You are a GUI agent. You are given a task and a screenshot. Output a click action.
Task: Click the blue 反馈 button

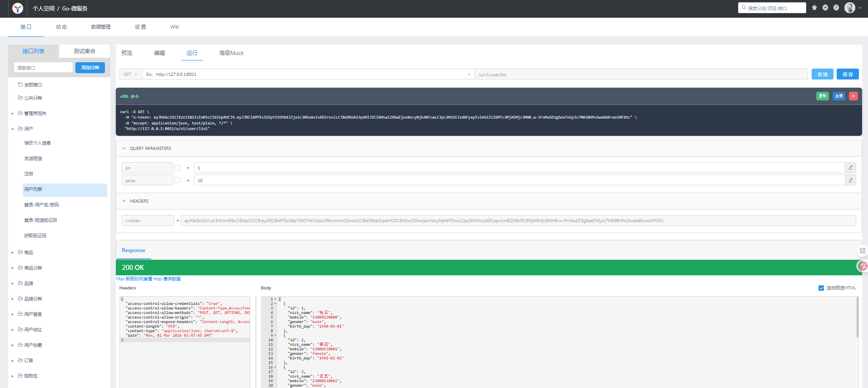(839, 96)
